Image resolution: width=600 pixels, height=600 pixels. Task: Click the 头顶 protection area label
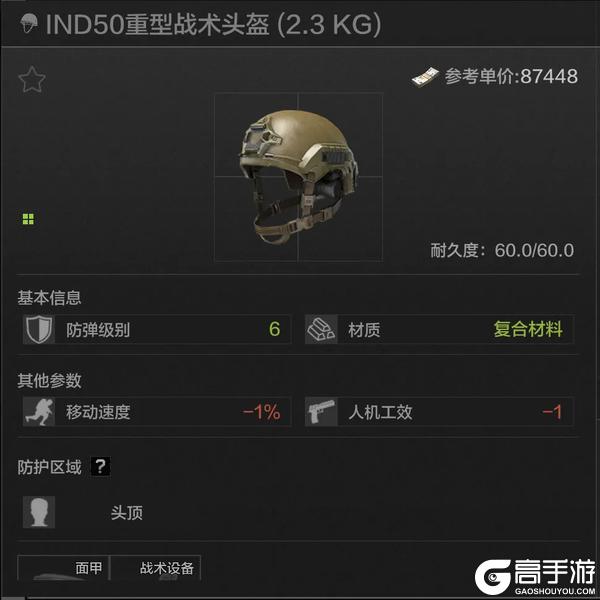(127, 513)
